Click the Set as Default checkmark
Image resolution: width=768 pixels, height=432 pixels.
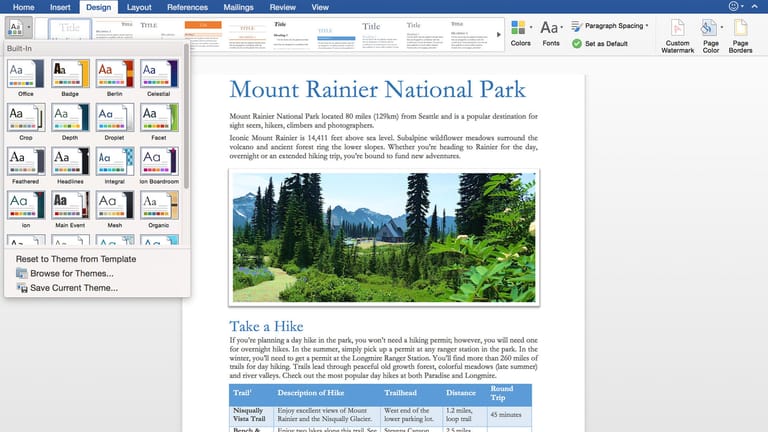pos(577,44)
